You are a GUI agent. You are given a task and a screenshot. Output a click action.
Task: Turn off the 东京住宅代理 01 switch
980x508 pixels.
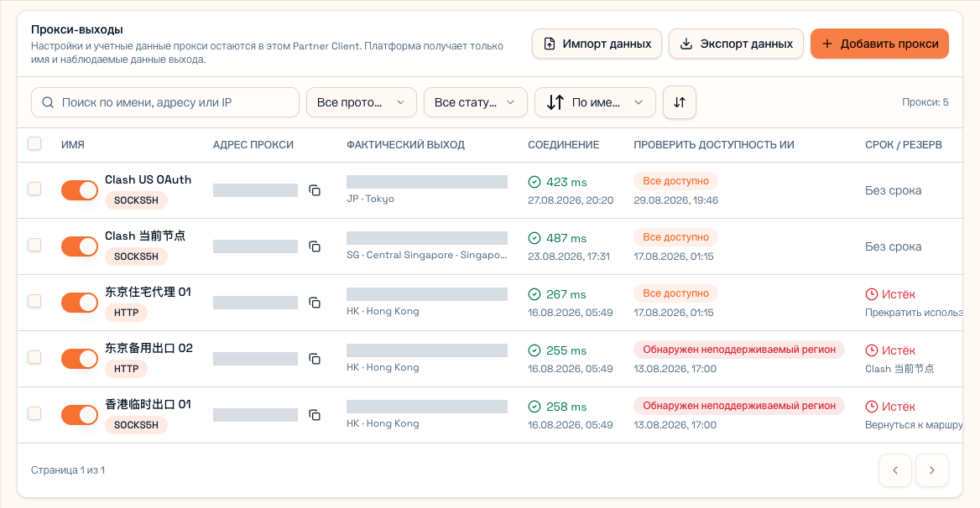point(80,303)
